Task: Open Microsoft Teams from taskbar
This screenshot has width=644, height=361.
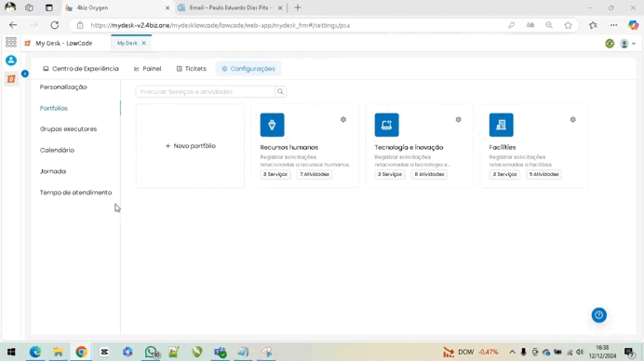Action: (x=221, y=352)
